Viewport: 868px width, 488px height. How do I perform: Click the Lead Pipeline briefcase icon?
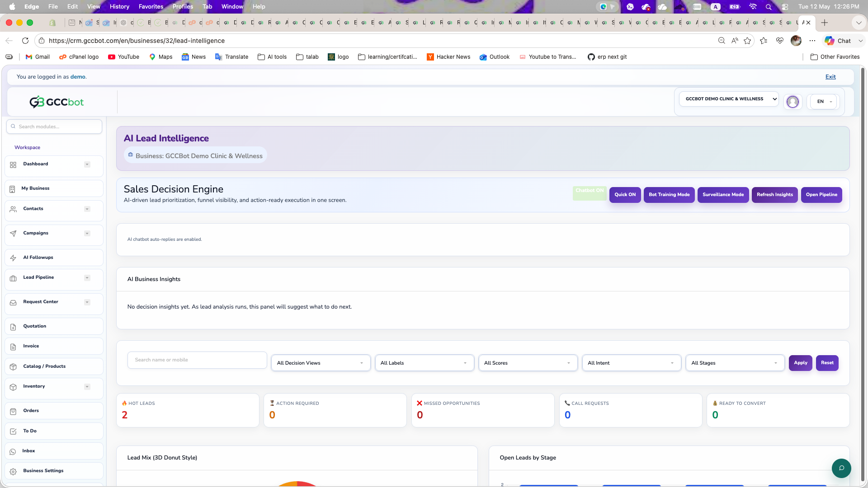click(x=13, y=278)
